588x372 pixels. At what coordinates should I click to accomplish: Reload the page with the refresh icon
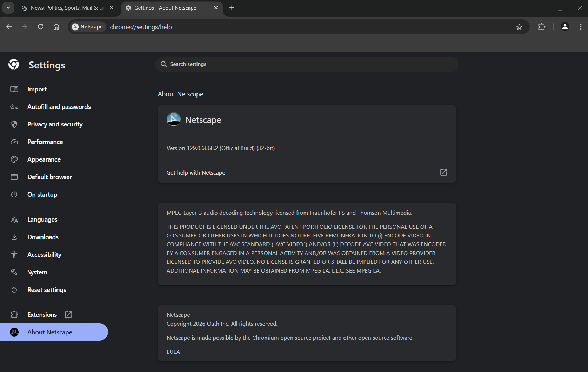[41, 27]
